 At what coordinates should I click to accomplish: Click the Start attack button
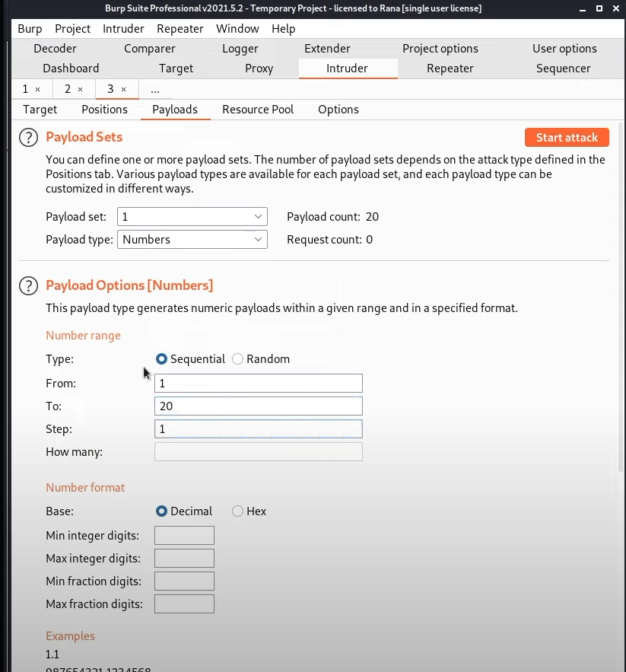coord(567,137)
